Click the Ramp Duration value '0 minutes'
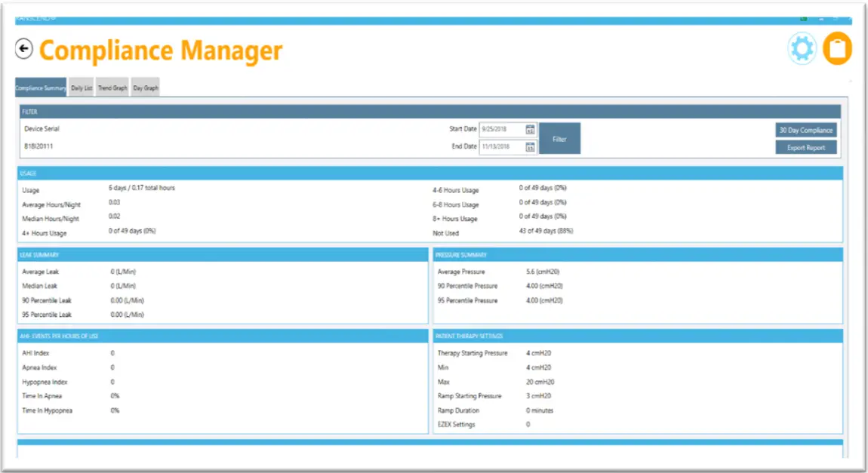 pyautogui.click(x=539, y=410)
